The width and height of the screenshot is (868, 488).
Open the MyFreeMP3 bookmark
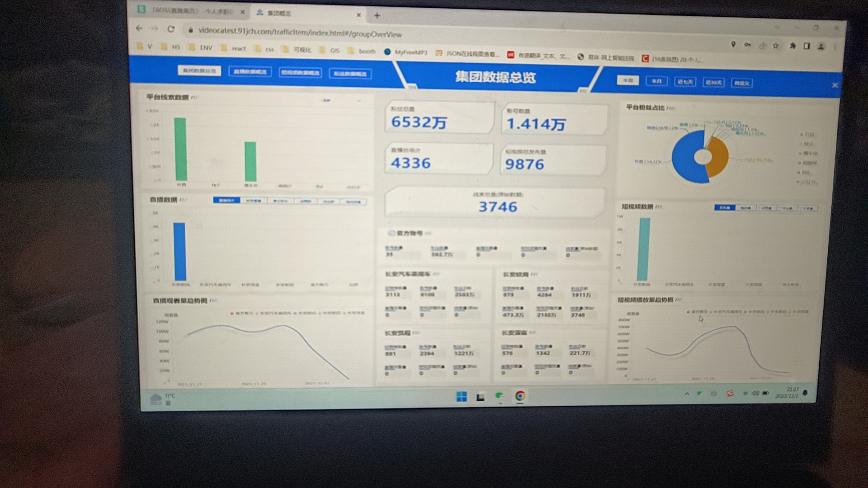(x=406, y=52)
